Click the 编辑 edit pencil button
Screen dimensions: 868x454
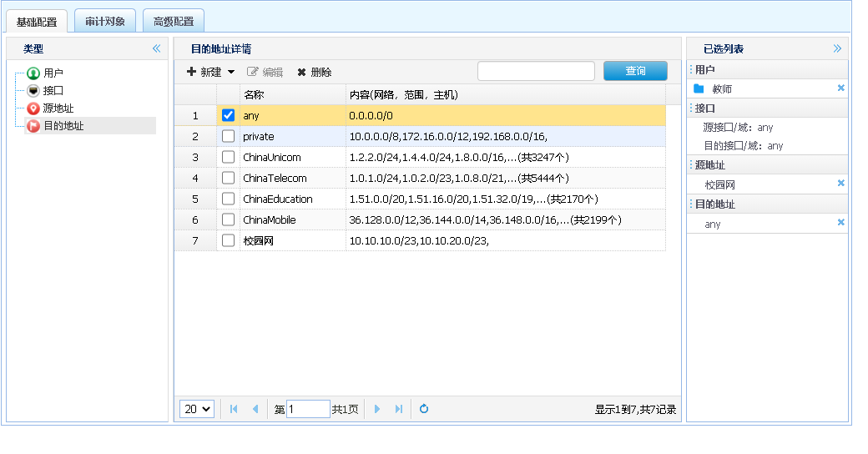[265, 72]
